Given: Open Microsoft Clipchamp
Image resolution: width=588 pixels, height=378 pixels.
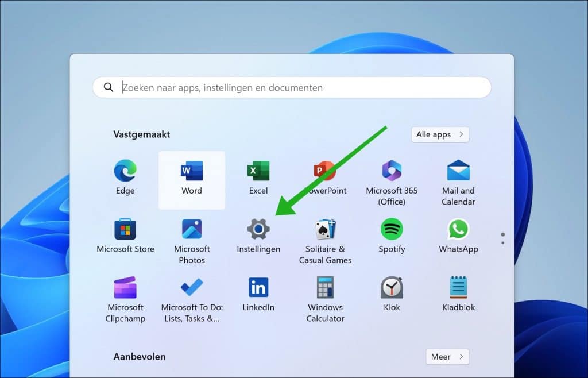Looking at the screenshot, I should click(125, 288).
